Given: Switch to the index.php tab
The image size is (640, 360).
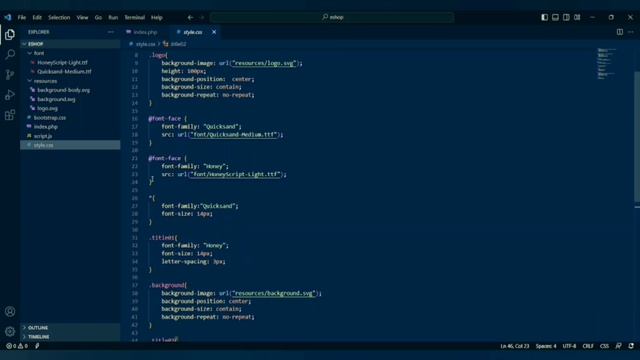Looking at the screenshot, I should (145, 32).
